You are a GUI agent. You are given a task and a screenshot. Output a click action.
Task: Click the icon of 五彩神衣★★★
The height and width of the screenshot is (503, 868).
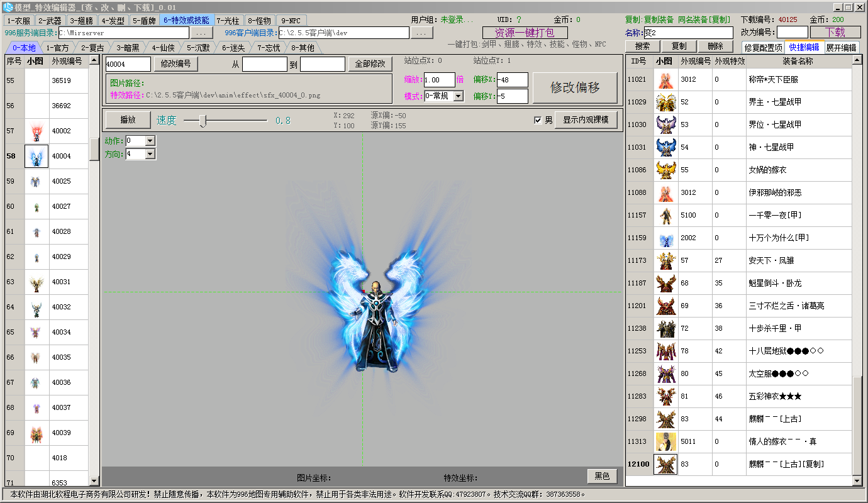click(x=665, y=396)
